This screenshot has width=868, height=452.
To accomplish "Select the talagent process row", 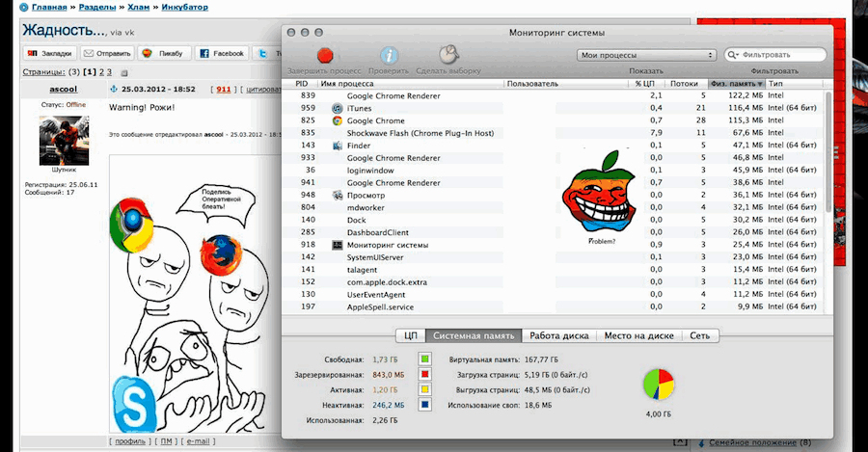I will 554,270.
